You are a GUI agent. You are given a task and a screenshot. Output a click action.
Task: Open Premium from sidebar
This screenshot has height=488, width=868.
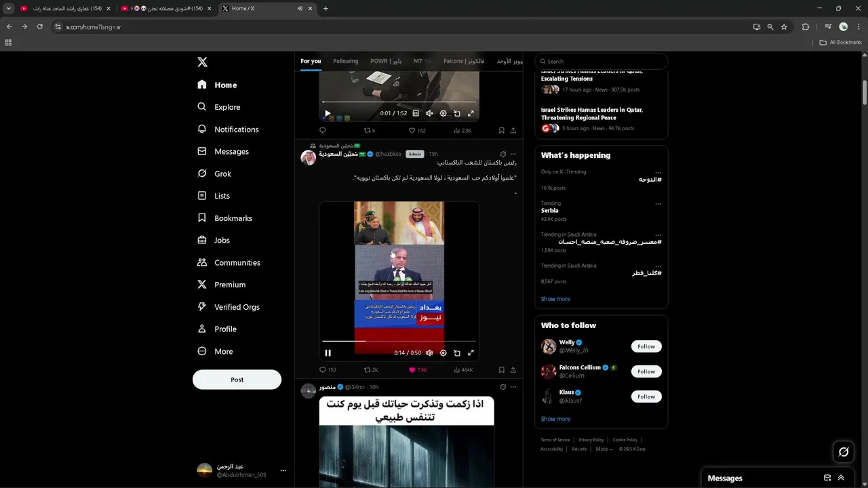tap(221, 285)
